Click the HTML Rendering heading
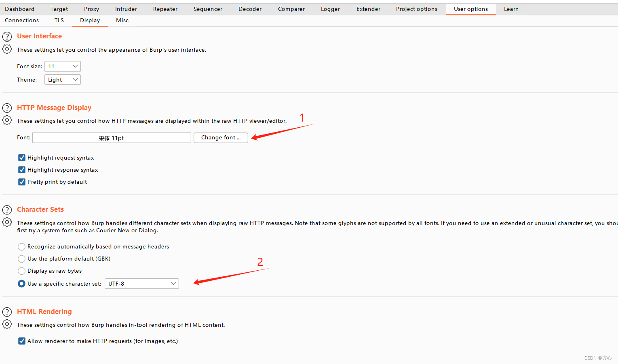Image resolution: width=618 pixels, height=364 pixels. [44, 311]
